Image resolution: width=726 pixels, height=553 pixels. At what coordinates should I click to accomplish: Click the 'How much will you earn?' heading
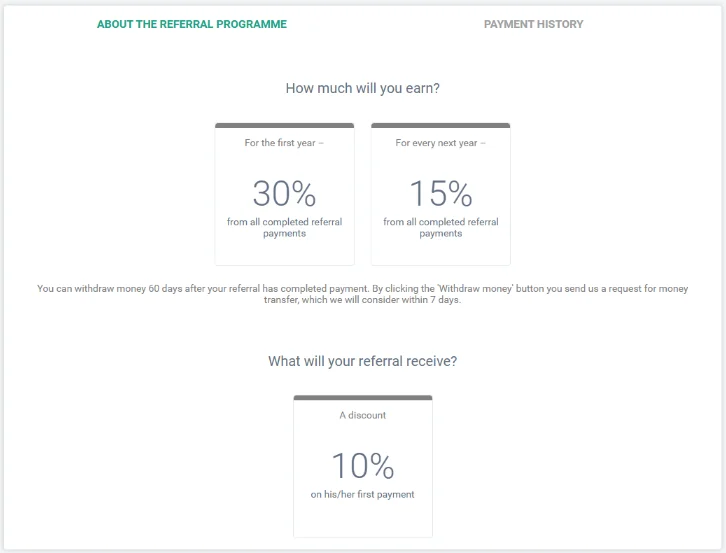[x=362, y=88]
